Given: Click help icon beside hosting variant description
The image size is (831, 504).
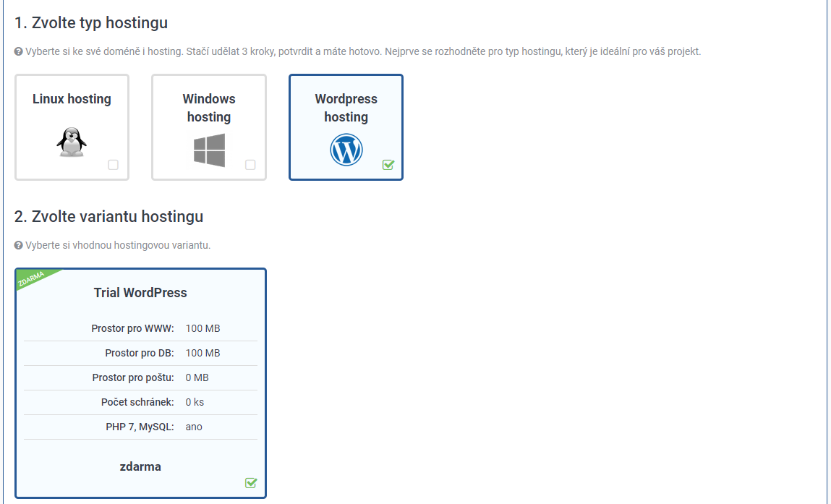Looking at the screenshot, I should (19, 245).
